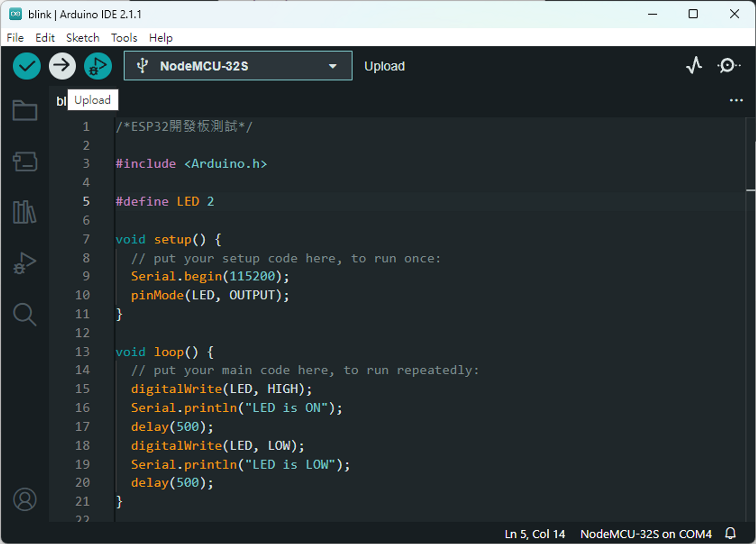Open the Sketchbook folder panel

click(x=25, y=110)
